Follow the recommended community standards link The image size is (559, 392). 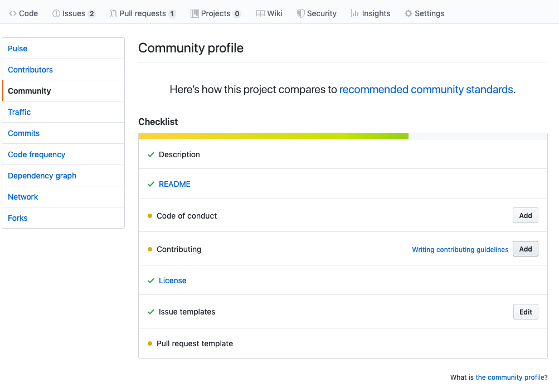pyautogui.click(x=426, y=89)
